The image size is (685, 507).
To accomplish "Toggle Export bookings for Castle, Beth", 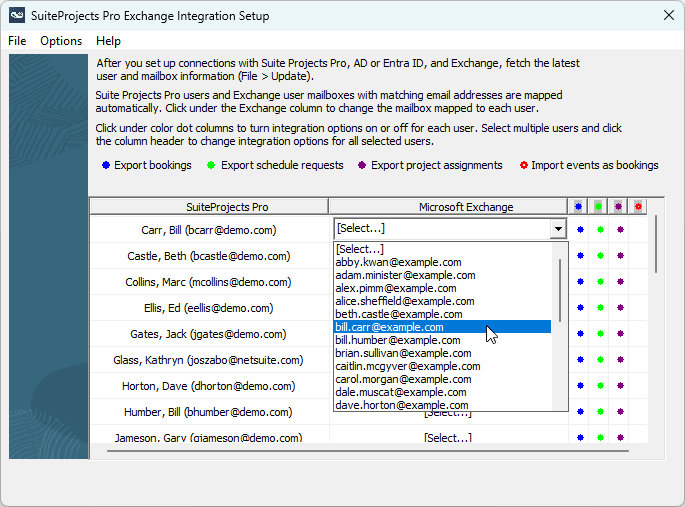I will point(580,255).
